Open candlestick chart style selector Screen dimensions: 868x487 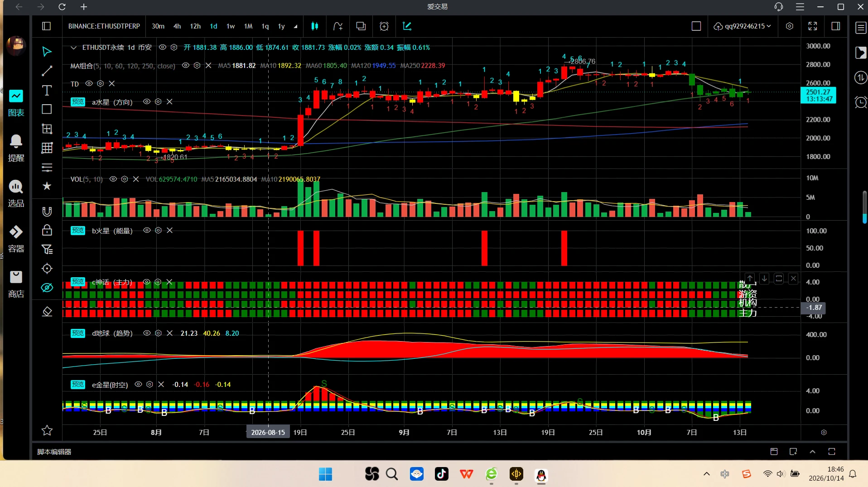click(314, 26)
